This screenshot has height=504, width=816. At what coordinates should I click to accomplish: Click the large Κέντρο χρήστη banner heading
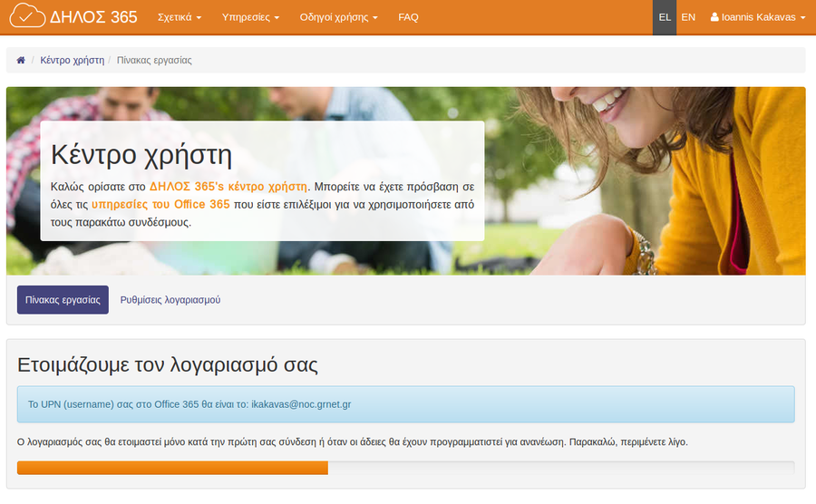pos(141,153)
